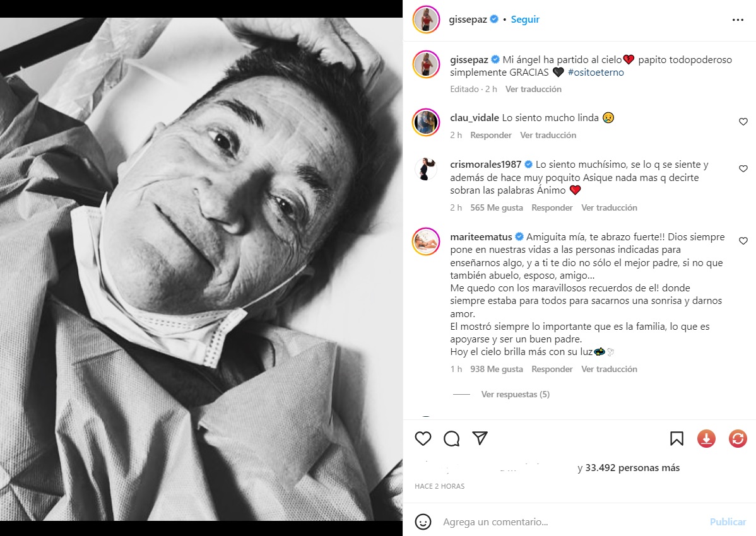View the "938 Me gusta" likes list
The height and width of the screenshot is (536, 756).
[x=497, y=369]
